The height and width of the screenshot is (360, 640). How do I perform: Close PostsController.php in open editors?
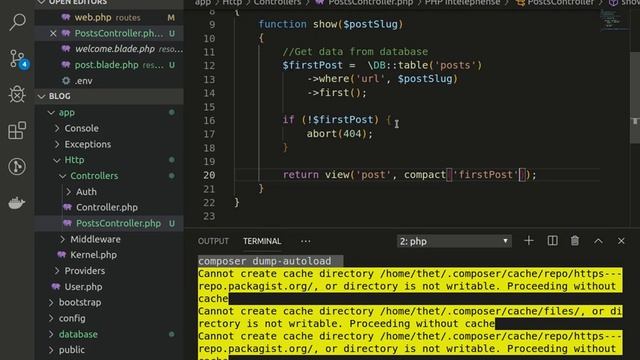(53, 33)
